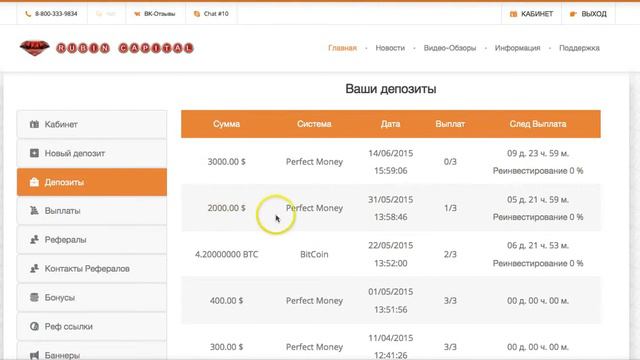The image size is (640, 360).
Task: Click the Rubin Capital logo text
Action: click(125, 48)
